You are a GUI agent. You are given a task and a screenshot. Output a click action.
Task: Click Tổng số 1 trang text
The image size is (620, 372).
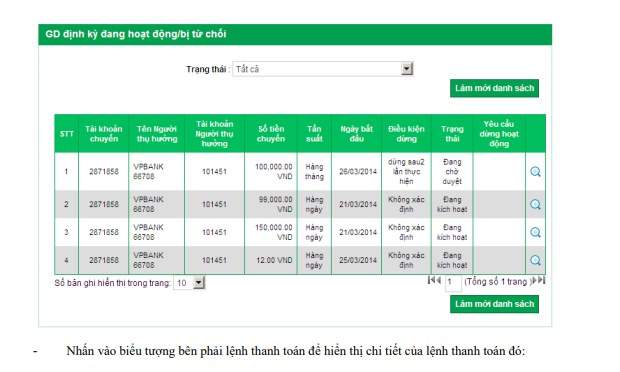[x=497, y=281]
